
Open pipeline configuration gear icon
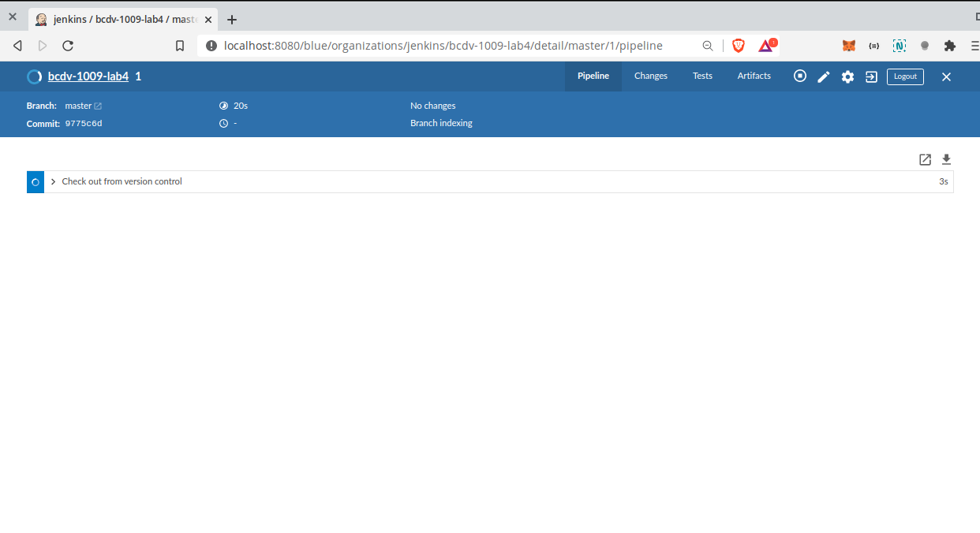click(x=847, y=76)
